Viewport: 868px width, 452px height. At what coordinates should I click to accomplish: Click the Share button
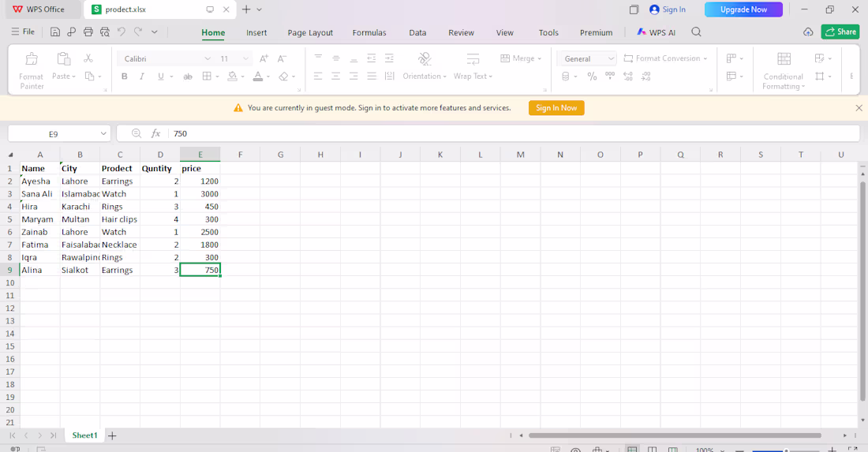(840, 32)
